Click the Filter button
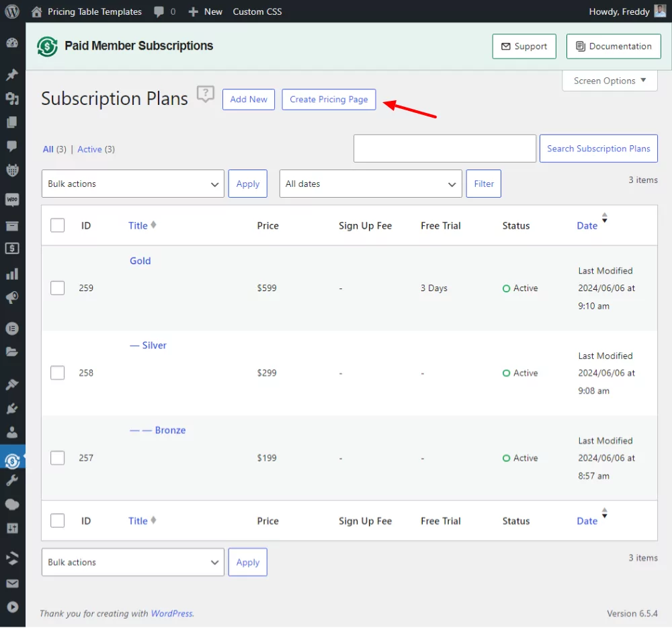Viewport: 672px width, 628px height. point(483,184)
